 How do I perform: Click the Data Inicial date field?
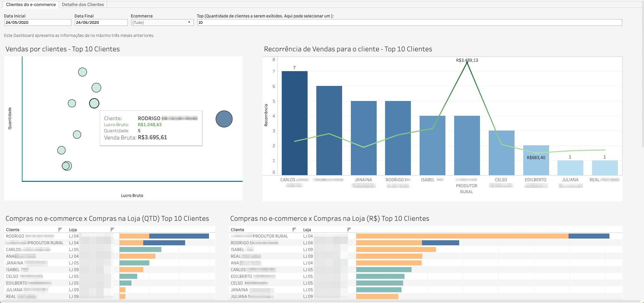(37, 22)
